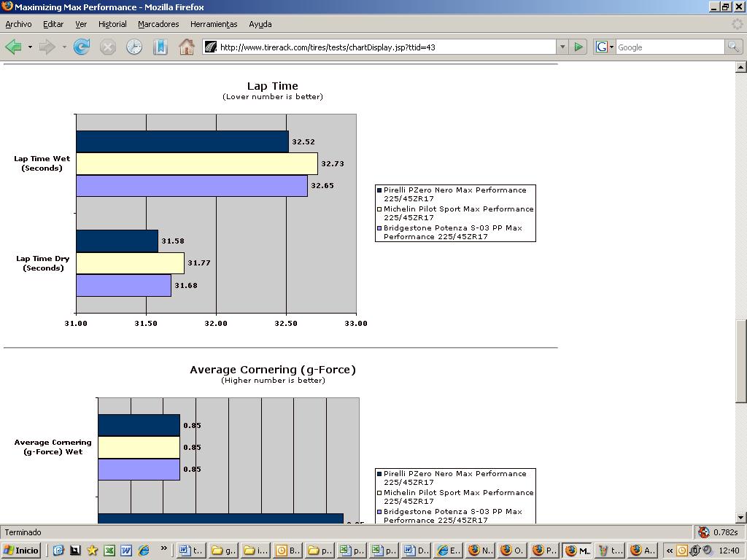The width and height of the screenshot is (747, 560).
Task: Open the Editar menu
Action: [53, 24]
